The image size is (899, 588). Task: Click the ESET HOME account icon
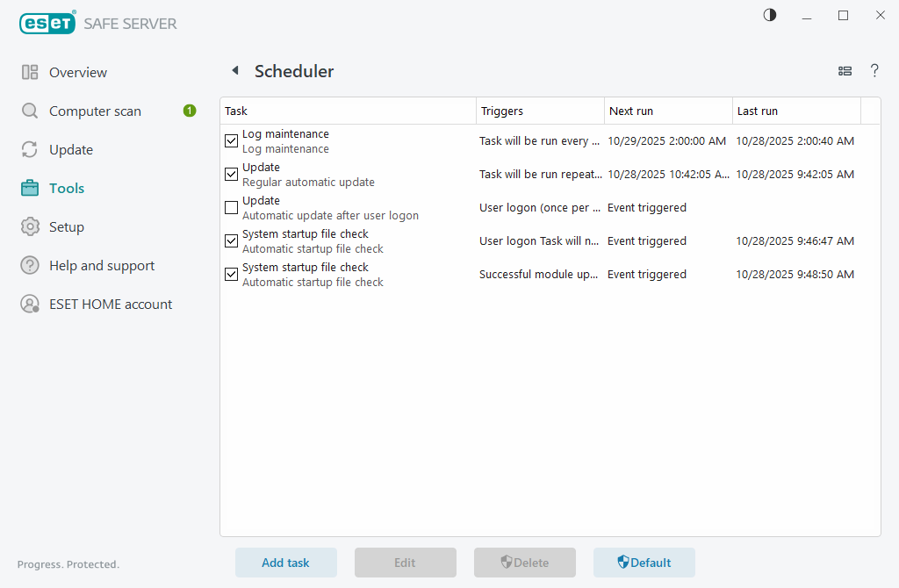[29, 304]
